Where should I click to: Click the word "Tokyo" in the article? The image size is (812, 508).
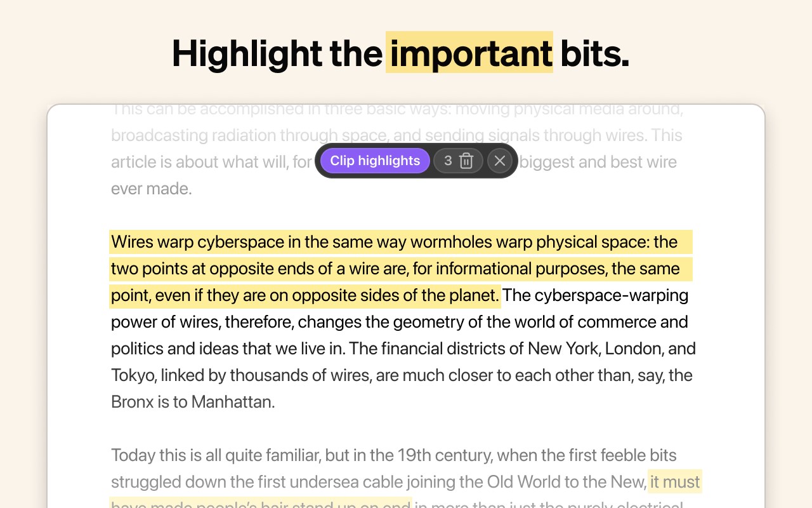pyautogui.click(x=133, y=375)
